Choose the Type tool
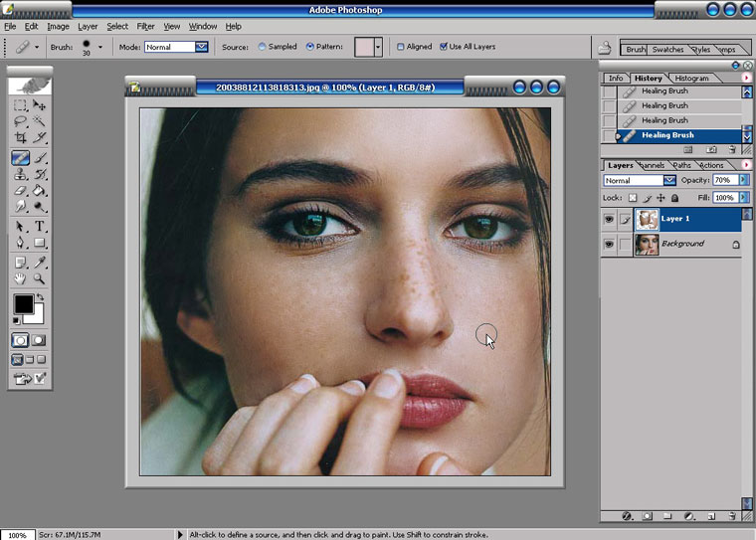Screen dimensions: 756x540 click(x=40, y=226)
